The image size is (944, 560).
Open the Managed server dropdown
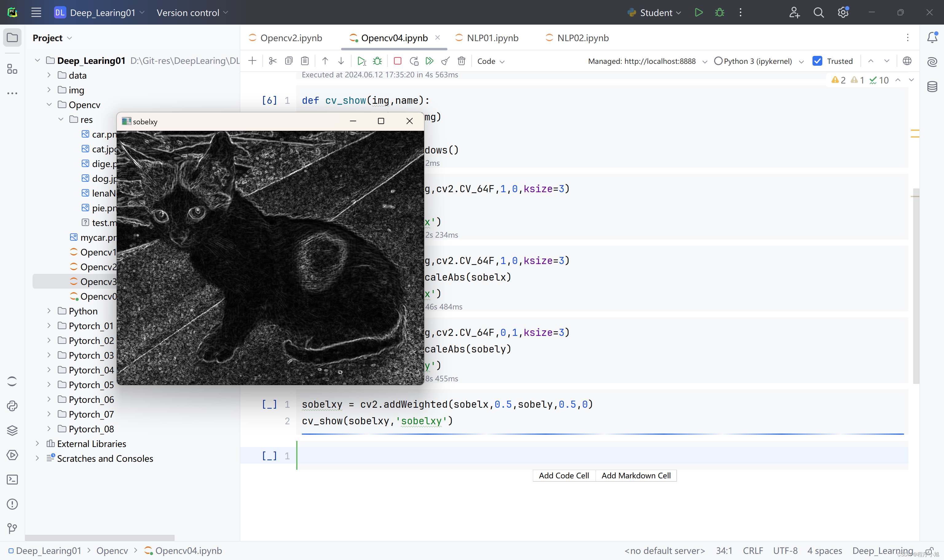pos(647,61)
